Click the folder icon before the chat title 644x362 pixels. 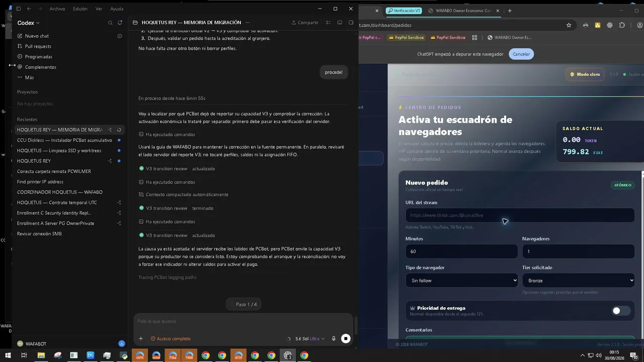[135, 23]
